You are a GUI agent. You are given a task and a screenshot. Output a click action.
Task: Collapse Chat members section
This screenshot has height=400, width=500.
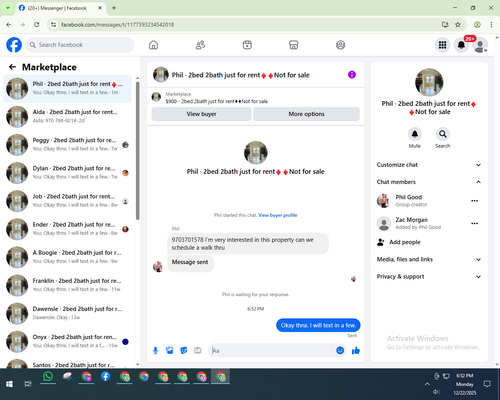(429, 182)
